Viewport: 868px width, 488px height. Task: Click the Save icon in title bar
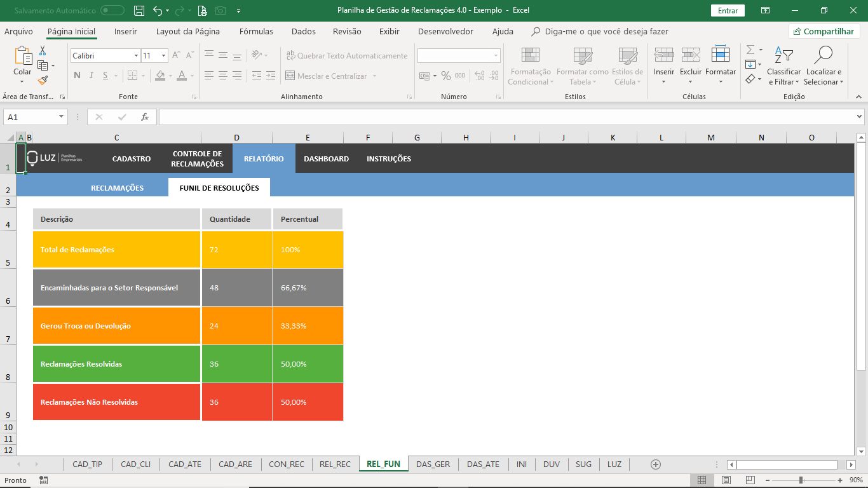139,10
